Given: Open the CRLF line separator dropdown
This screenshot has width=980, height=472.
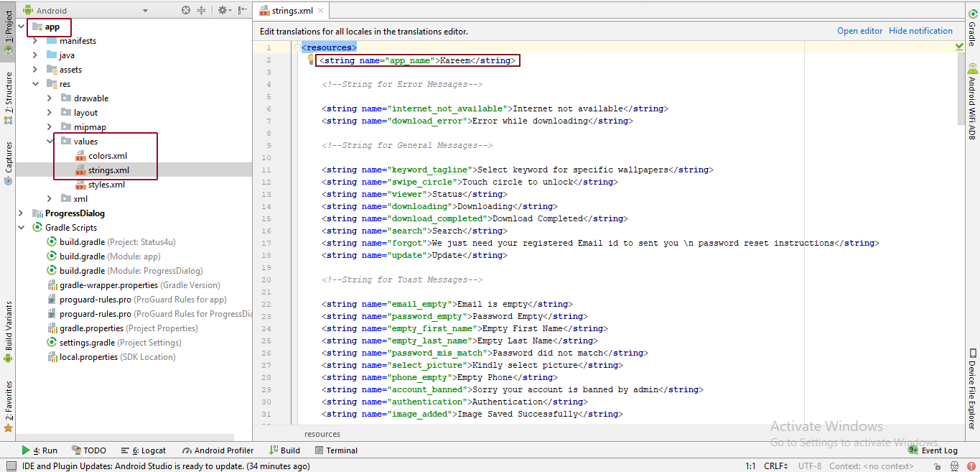Looking at the screenshot, I should (x=775, y=466).
